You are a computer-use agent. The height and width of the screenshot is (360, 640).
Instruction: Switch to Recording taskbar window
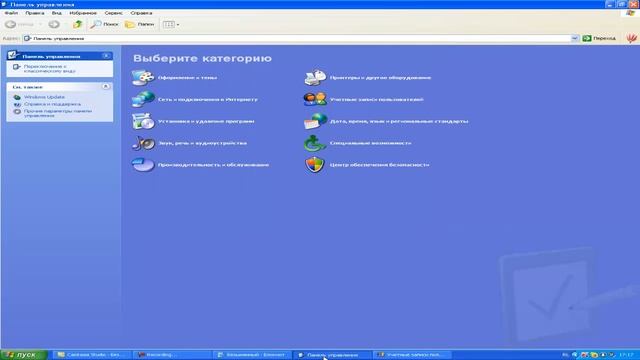pyautogui.click(x=173, y=355)
